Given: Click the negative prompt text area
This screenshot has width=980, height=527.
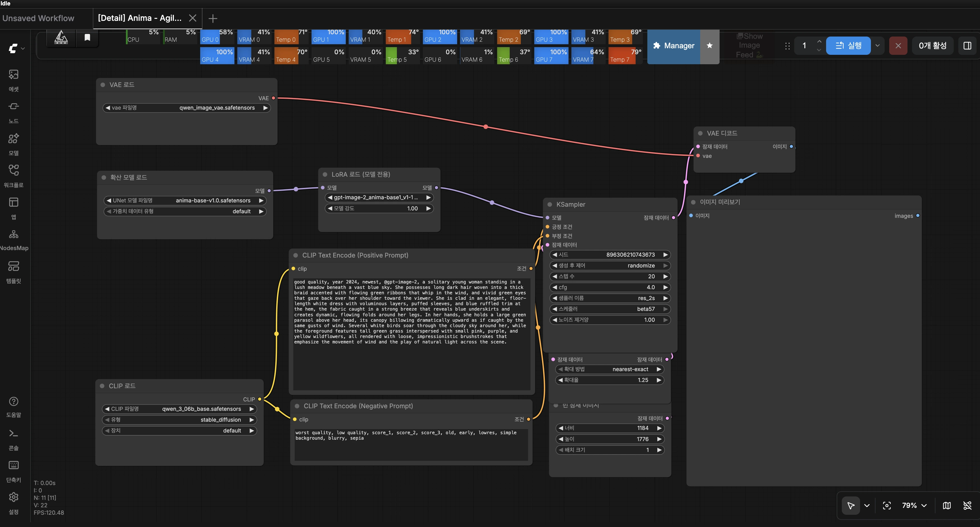Looking at the screenshot, I should point(411,444).
